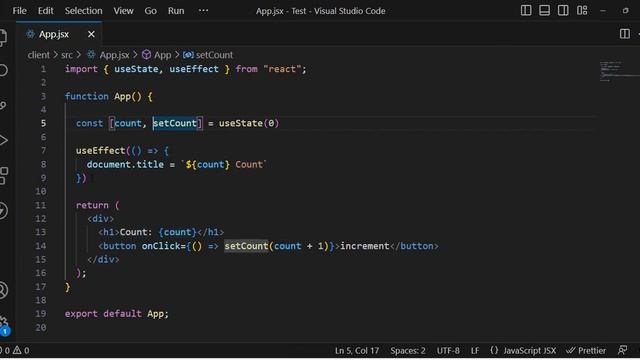This screenshot has width=640, height=360.
Task: Show more menus via the ellipsis
Action: click(x=203, y=11)
